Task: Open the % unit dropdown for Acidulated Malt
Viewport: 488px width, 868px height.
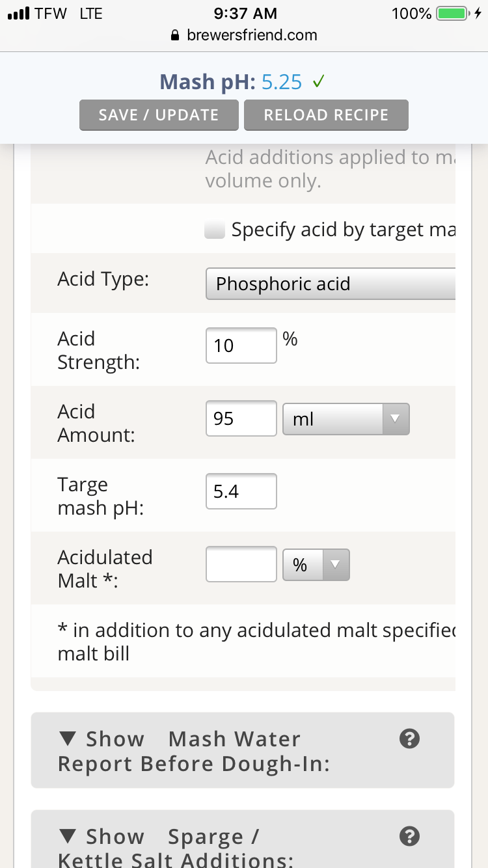Action: (316, 565)
